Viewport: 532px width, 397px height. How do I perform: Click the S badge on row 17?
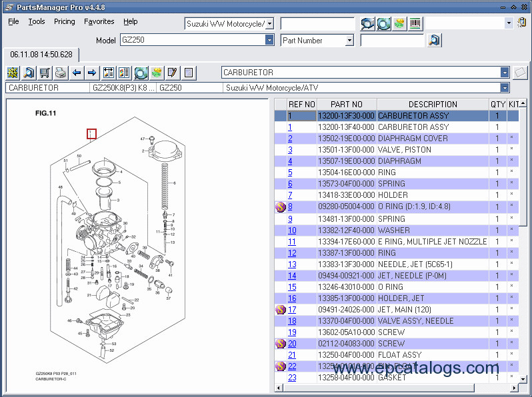pos(281,310)
